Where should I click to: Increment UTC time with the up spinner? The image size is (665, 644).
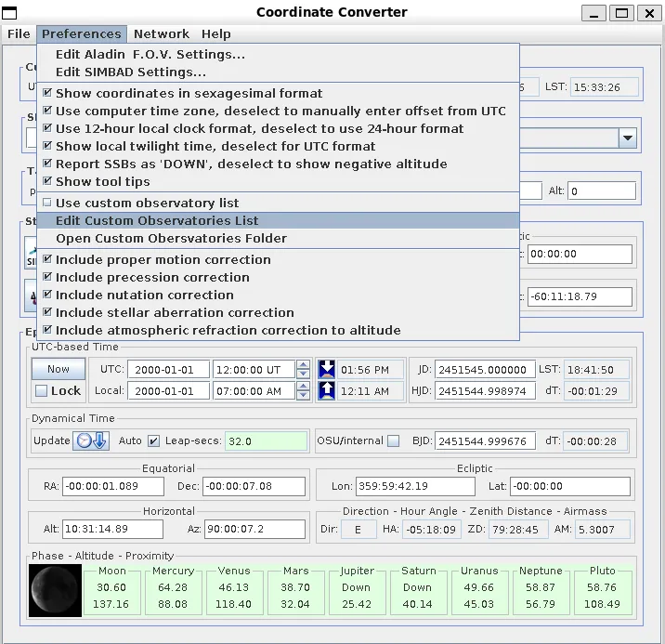[x=303, y=364]
